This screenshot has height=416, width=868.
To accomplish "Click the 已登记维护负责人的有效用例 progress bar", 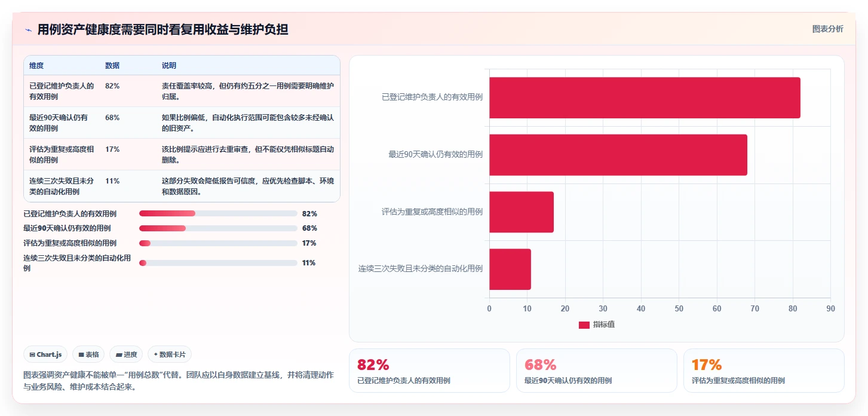I will tap(218, 213).
